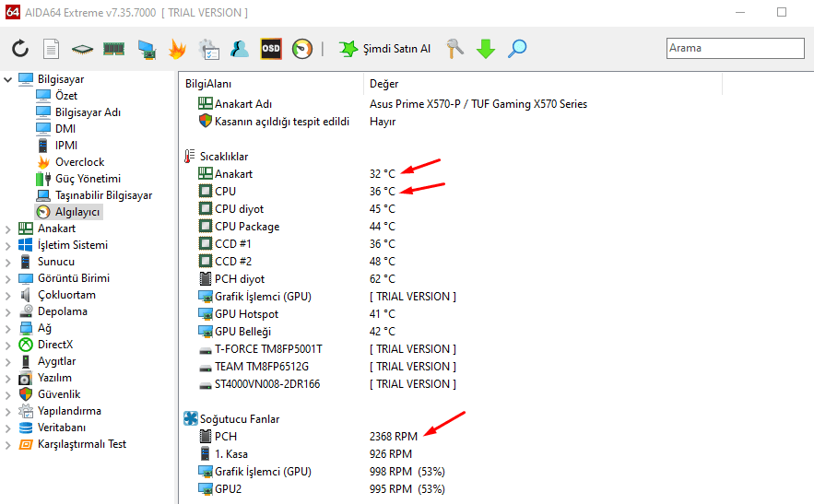Select the PCH fan 2368 RPM row
Image resolution: width=814 pixels, height=504 pixels.
tap(393, 436)
